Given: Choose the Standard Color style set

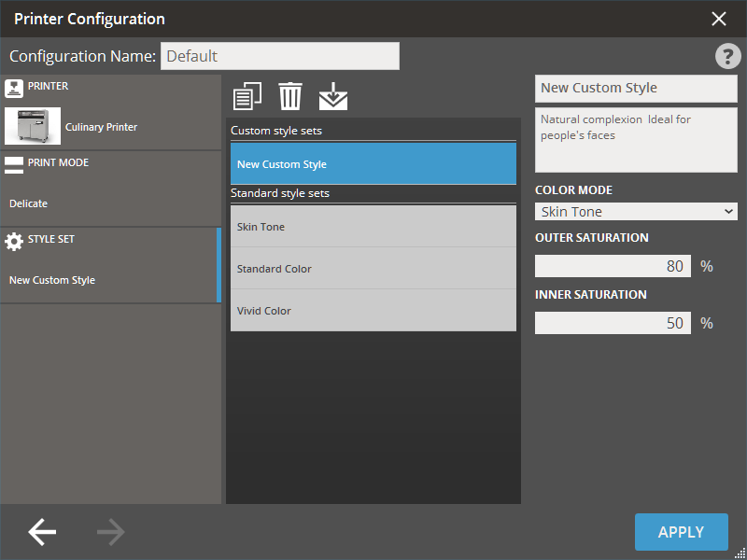Looking at the screenshot, I should tap(373, 269).
